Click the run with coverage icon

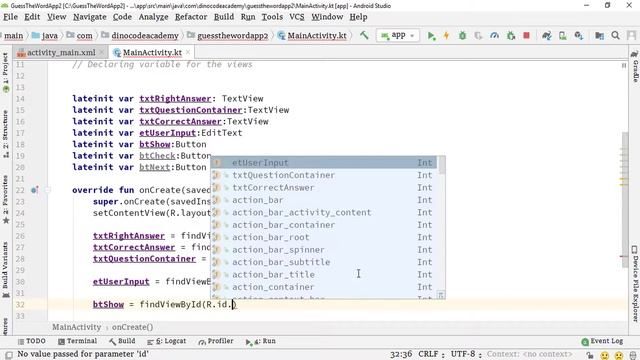pyautogui.click(x=478, y=36)
